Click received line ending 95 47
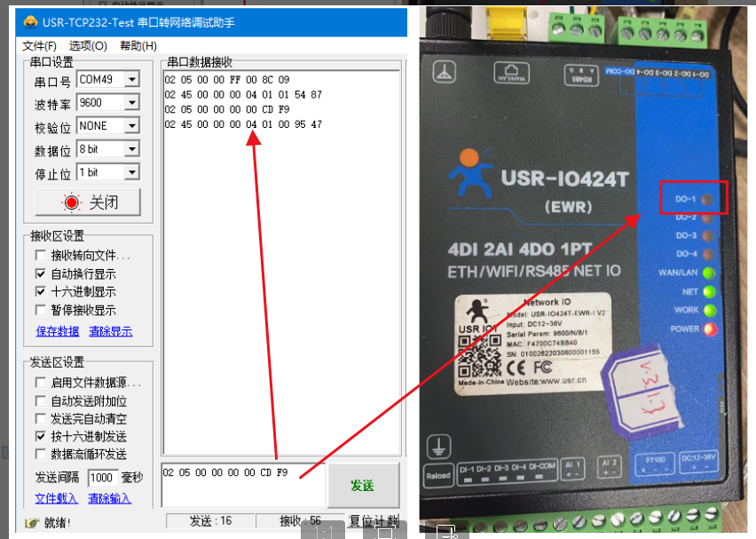This screenshot has height=539, width=756. [243, 124]
